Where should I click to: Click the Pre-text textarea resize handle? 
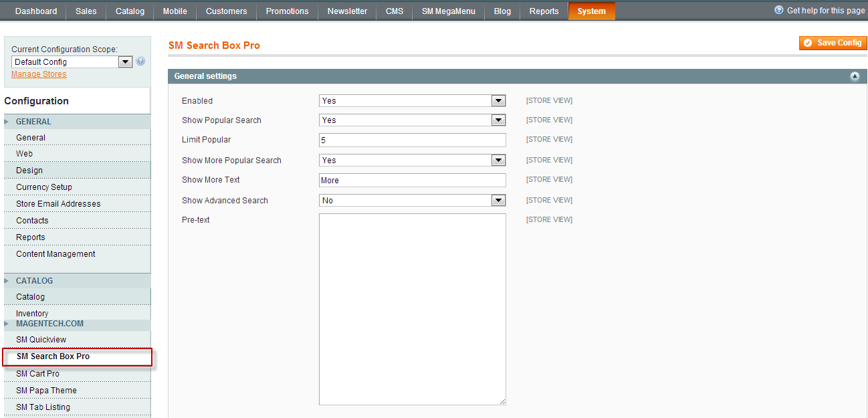[x=502, y=401]
